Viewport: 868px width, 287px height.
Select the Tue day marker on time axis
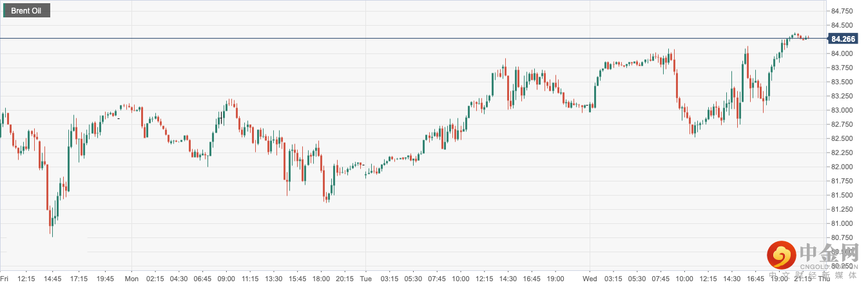pos(365,279)
